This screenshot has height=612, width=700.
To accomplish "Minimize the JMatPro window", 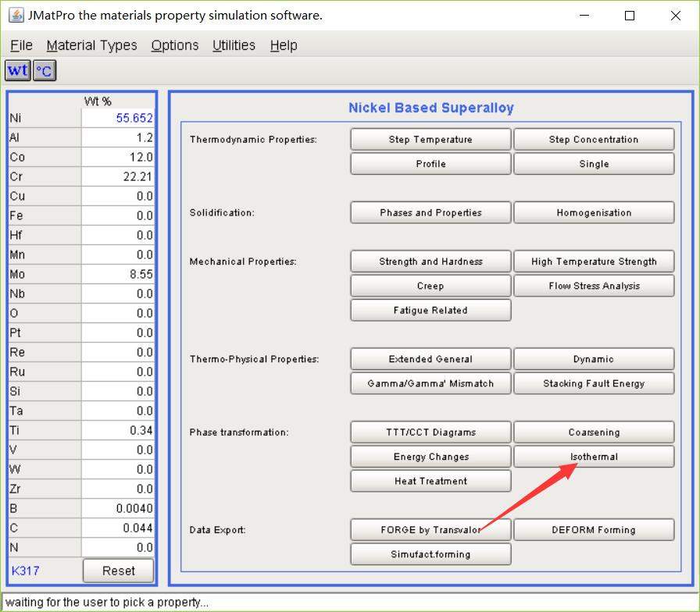I will click(x=584, y=16).
